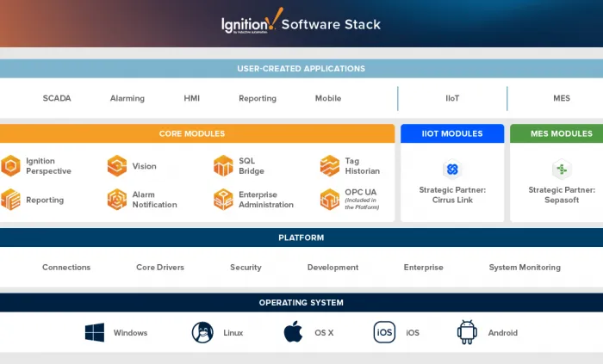The image size is (603, 364).
Task: Click the Reporting module icon
Action: click(x=10, y=200)
